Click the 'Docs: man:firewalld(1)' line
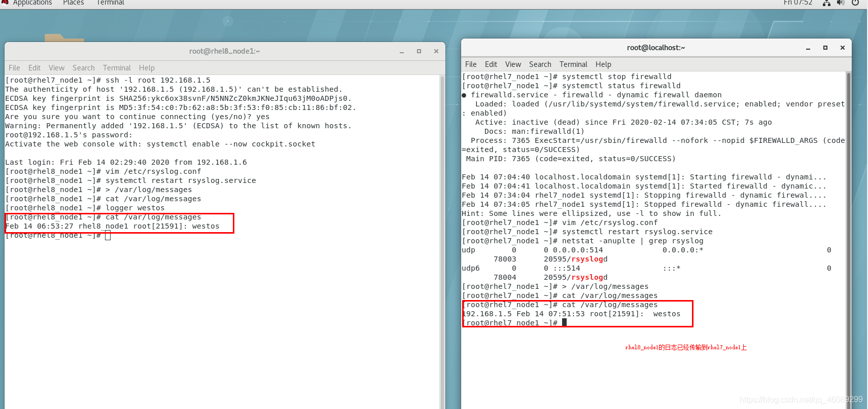 point(534,131)
